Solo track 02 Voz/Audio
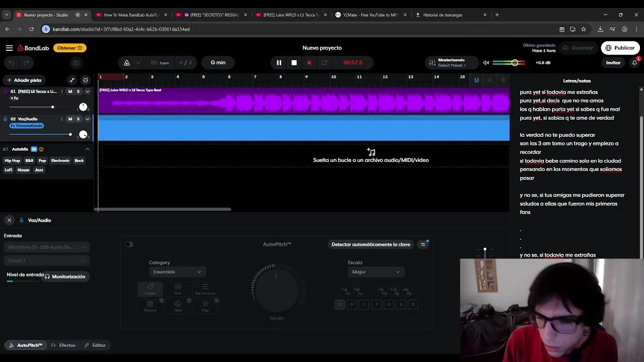Image resolution: width=644 pixels, height=362 pixels. (78, 119)
